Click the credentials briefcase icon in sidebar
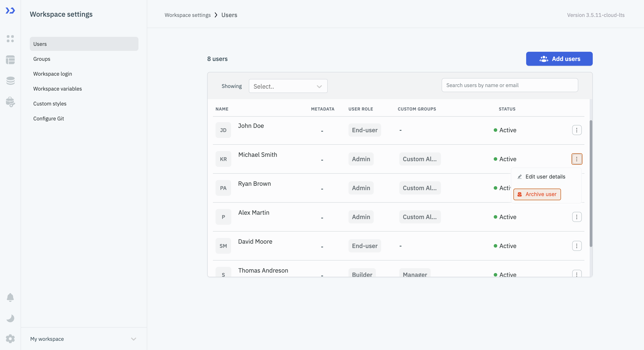Image resolution: width=644 pixels, height=350 pixels. [x=10, y=102]
